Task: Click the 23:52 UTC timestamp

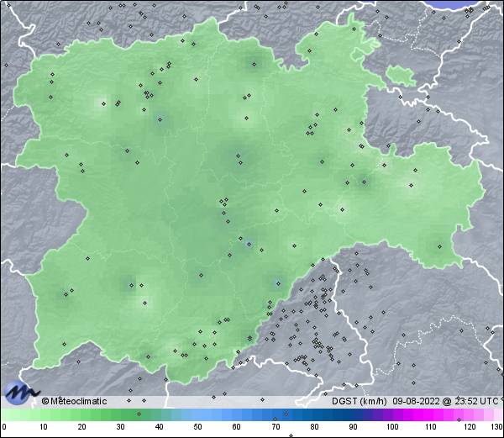Action: click(476, 401)
